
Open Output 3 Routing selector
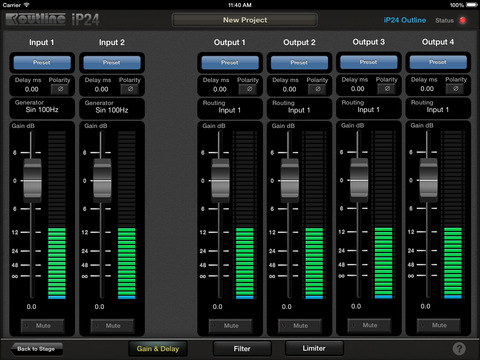pos(369,108)
